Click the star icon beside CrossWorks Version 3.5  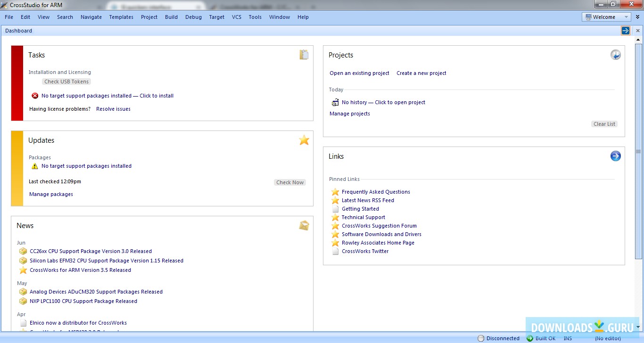[x=23, y=270]
